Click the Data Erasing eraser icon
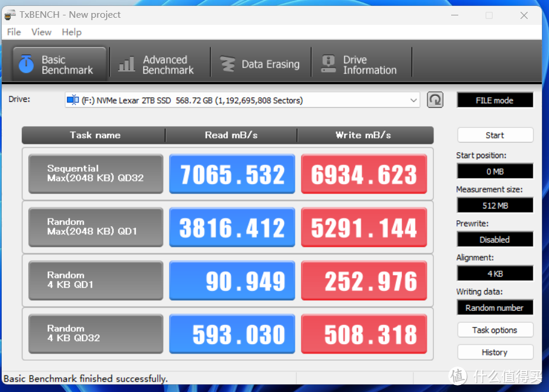The width and height of the screenshot is (549, 392). 228,65
